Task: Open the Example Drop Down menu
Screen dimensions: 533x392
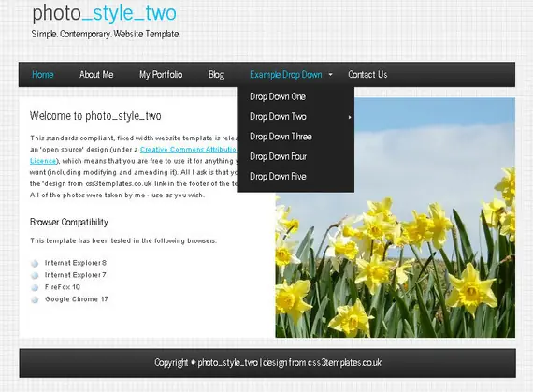Action: point(285,75)
